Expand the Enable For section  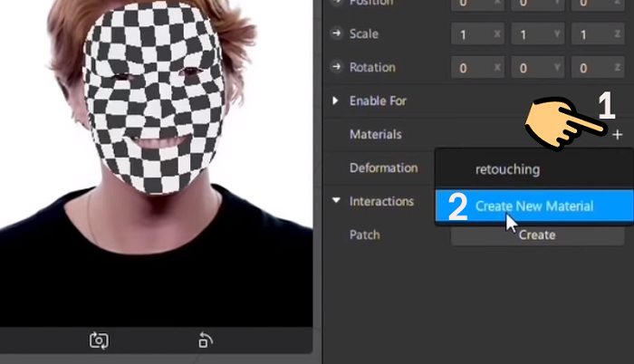pyautogui.click(x=336, y=101)
